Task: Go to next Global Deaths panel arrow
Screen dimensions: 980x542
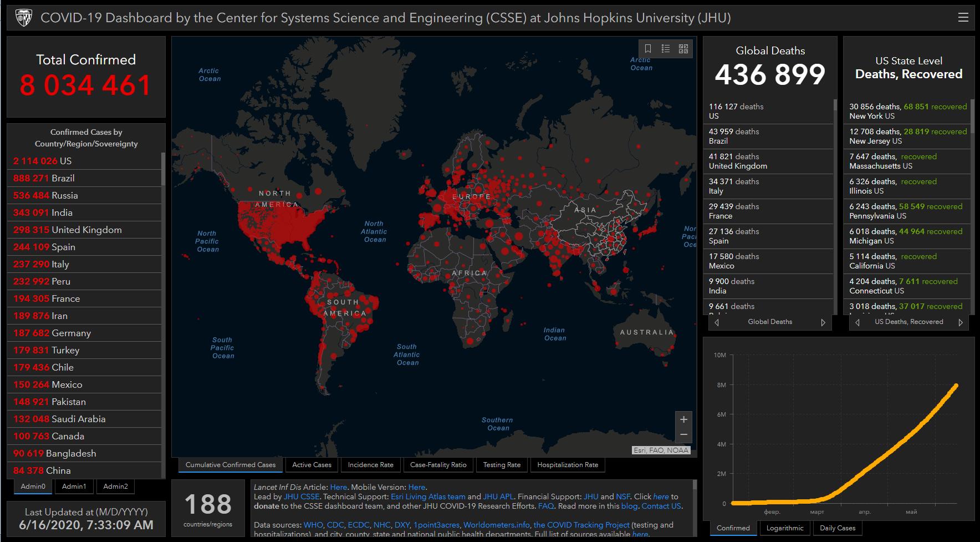Action: tap(823, 322)
